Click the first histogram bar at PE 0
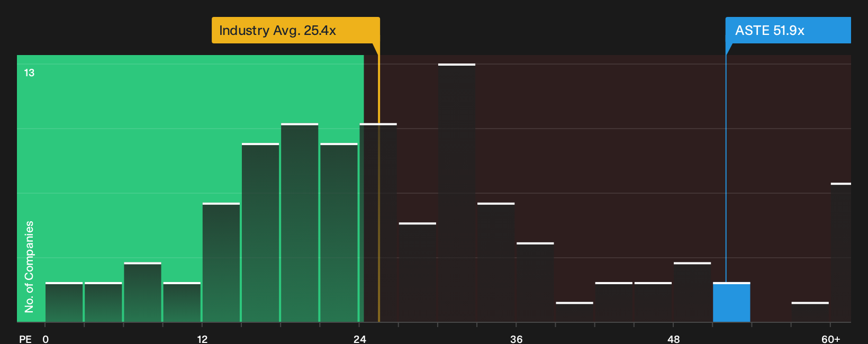 pyautogui.click(x=64, y=302)
